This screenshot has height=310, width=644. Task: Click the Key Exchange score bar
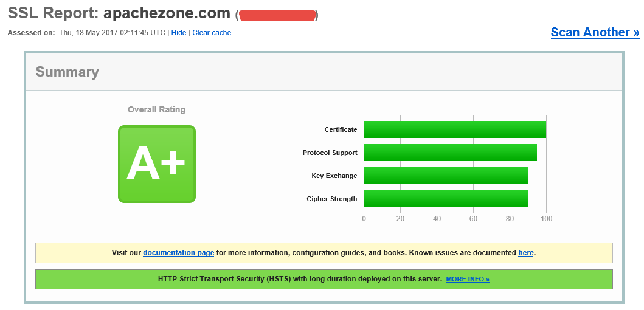(445, 176)
